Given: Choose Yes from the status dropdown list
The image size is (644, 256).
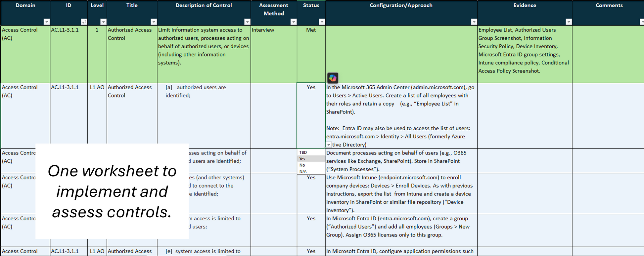Looking at the screenshot, I should pos(311,159).
